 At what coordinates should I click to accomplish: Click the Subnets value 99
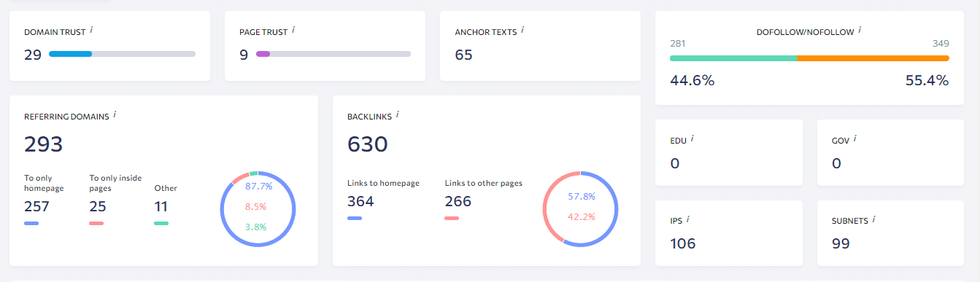[841, 243]
